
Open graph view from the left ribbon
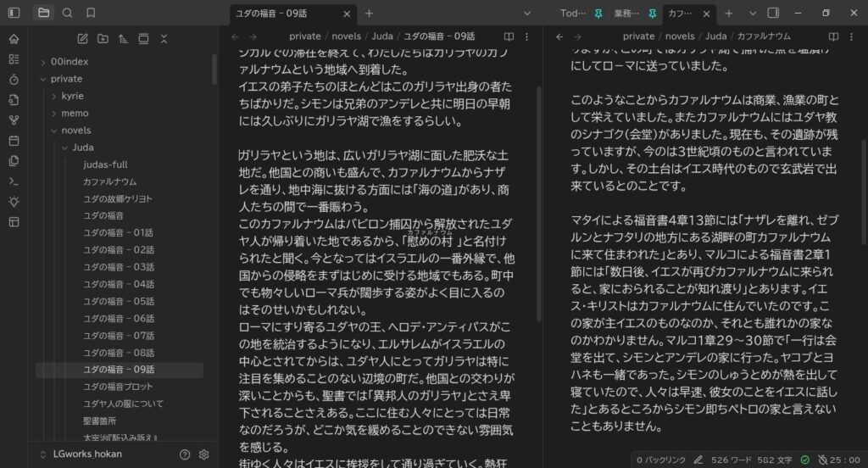click(13, 120)
